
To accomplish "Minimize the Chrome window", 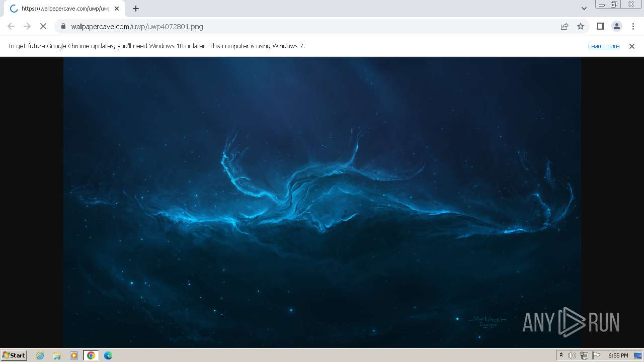I will (x=601, y=4).
